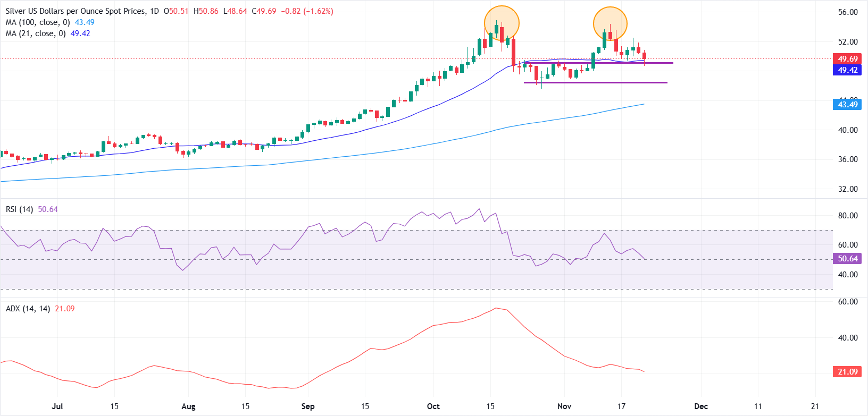
Task: Click the red 21.09 ADX value tag
Action: pyautogui.click(x=847, y=372)
